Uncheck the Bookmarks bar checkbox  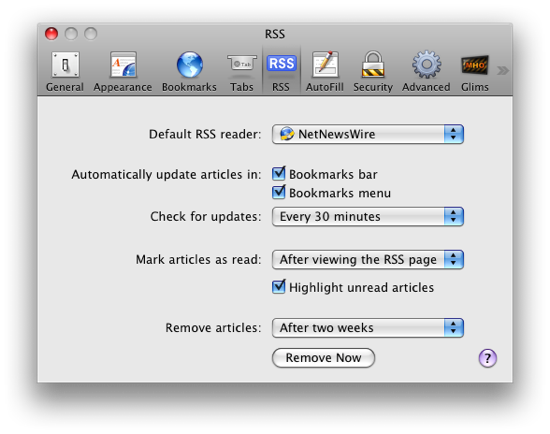tap(279, 174)
